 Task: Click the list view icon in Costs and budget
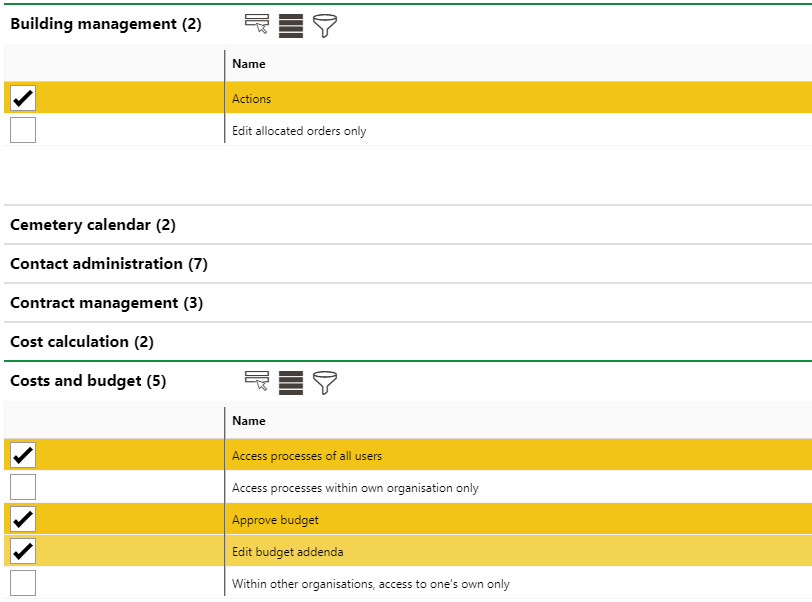[291, 382]
